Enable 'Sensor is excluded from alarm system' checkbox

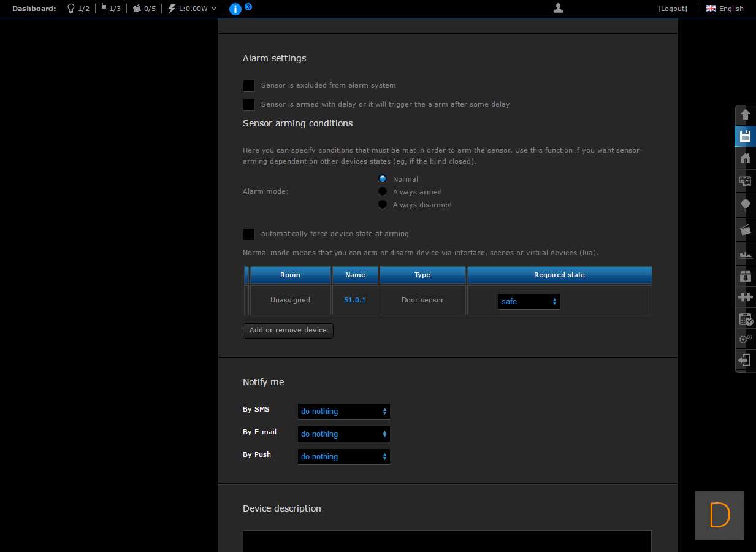(249, 86)
